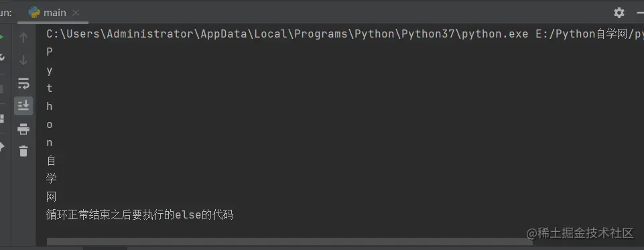Close the main run tab

[76, 13]
